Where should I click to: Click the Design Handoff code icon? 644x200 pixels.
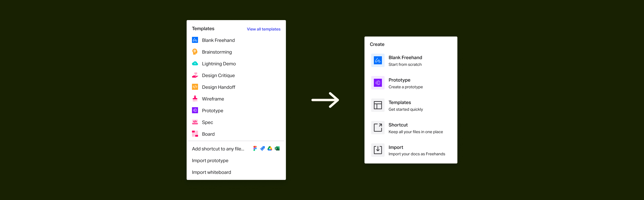click(x=195, y=87)
